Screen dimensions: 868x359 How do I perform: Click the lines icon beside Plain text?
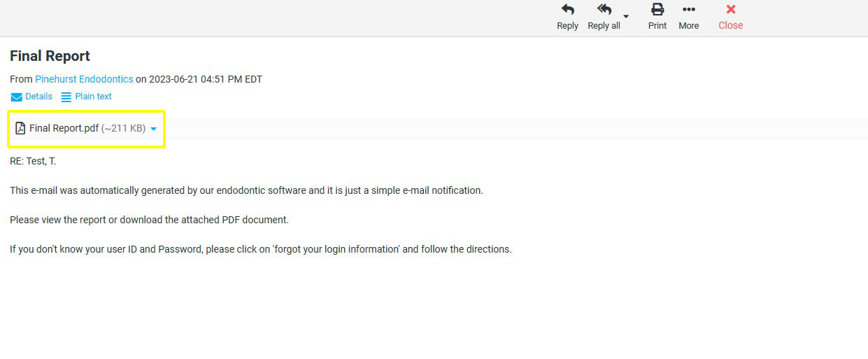coord(66,97)
